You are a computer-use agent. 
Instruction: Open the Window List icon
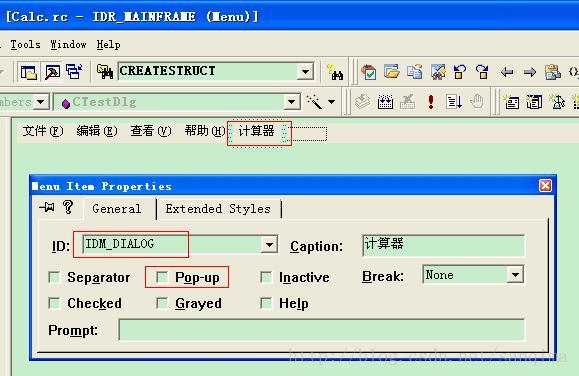74,72
